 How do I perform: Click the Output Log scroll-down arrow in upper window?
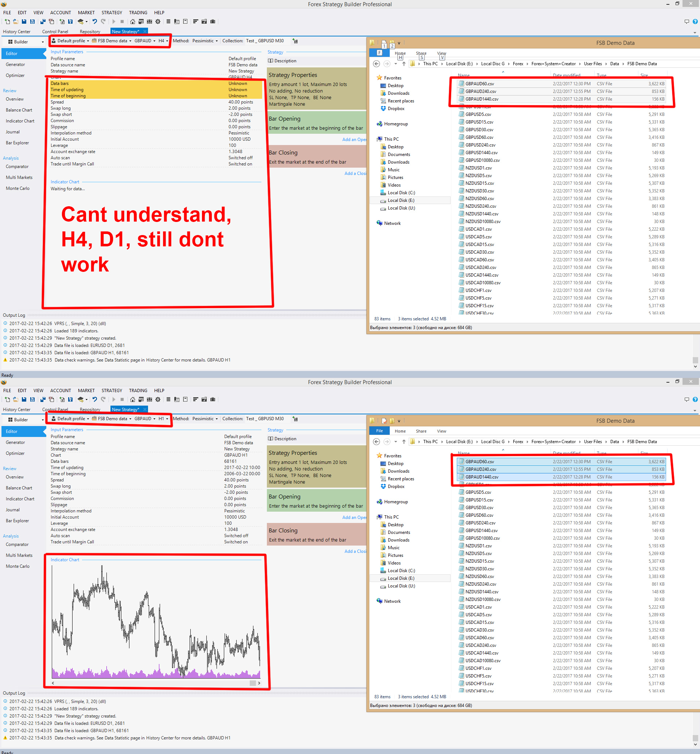coord(695,367)
